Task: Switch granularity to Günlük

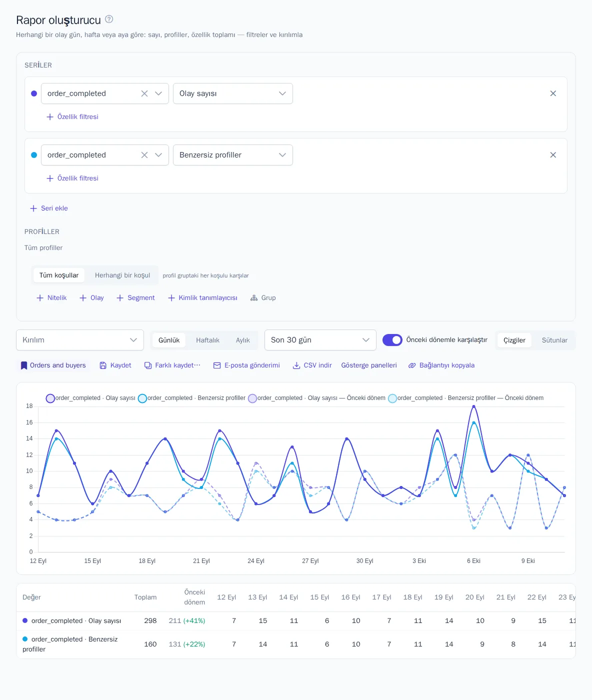Action: point(169,340)
